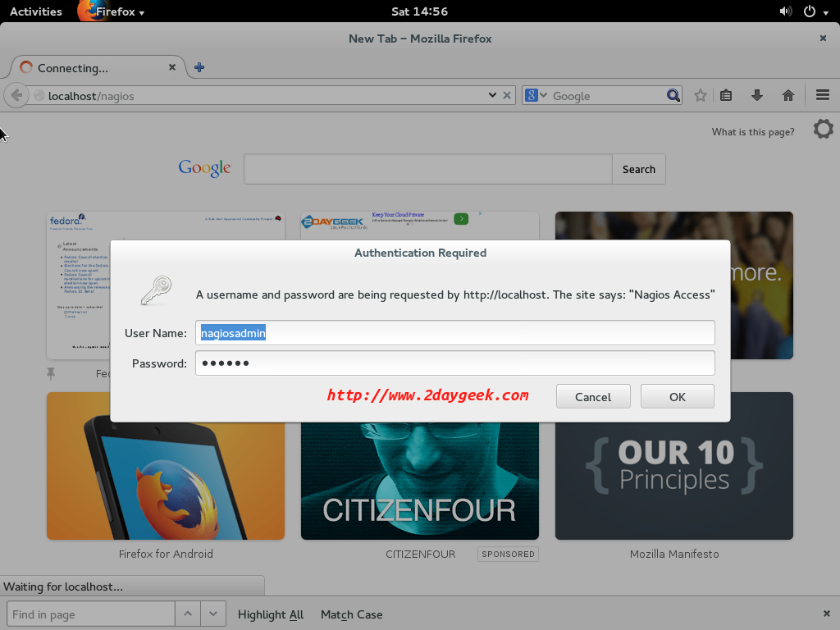This screenshot has width=840, height=630.
Task: Click What is this page? link
Action: tap(753, 132)
